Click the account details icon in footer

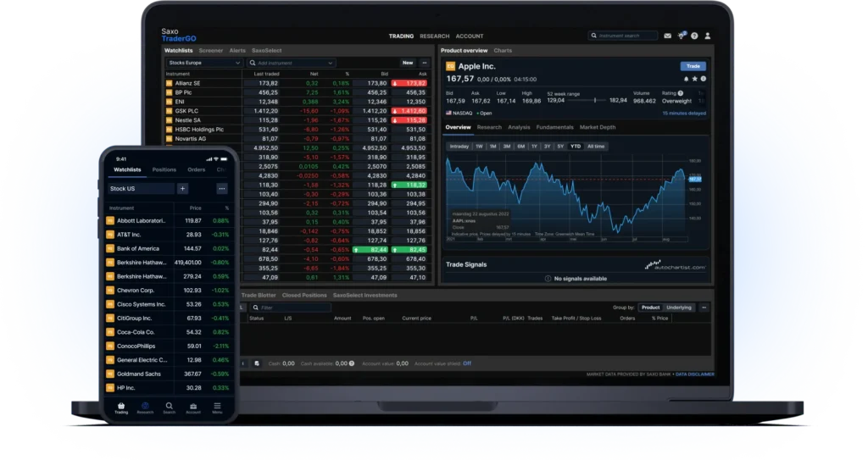[x=257, y=363]
